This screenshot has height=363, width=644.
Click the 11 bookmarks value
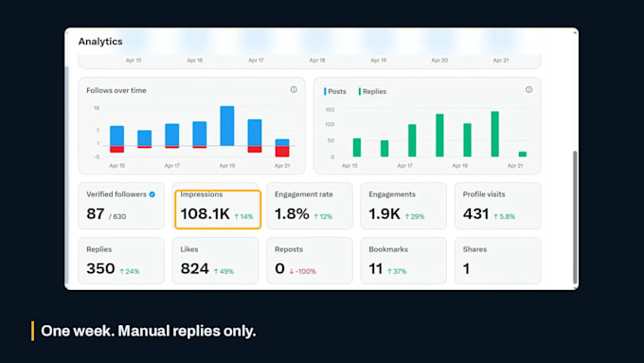point(376,268)
